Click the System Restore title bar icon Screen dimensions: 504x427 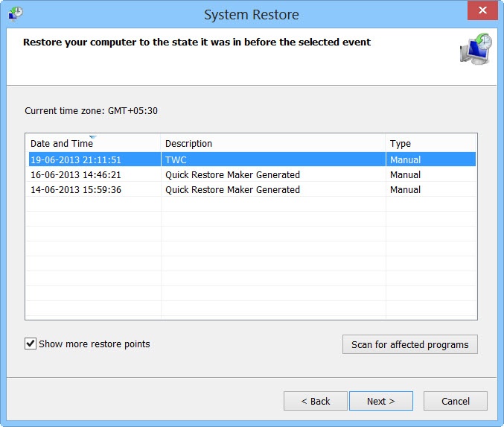15,13
